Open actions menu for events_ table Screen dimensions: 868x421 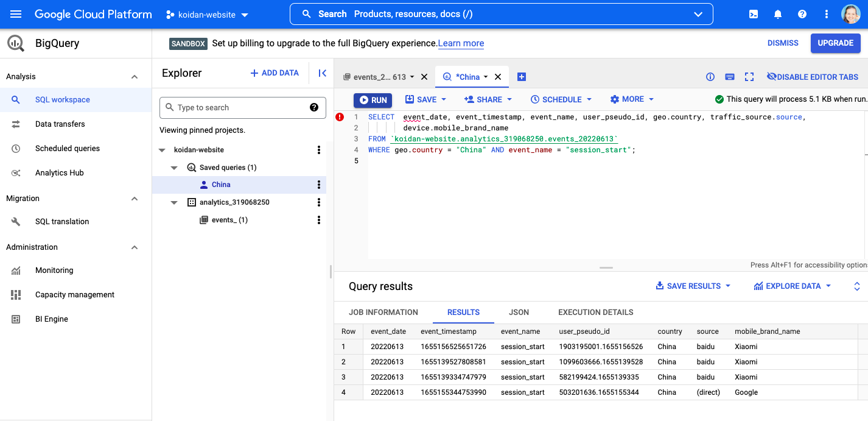(318, 220)
